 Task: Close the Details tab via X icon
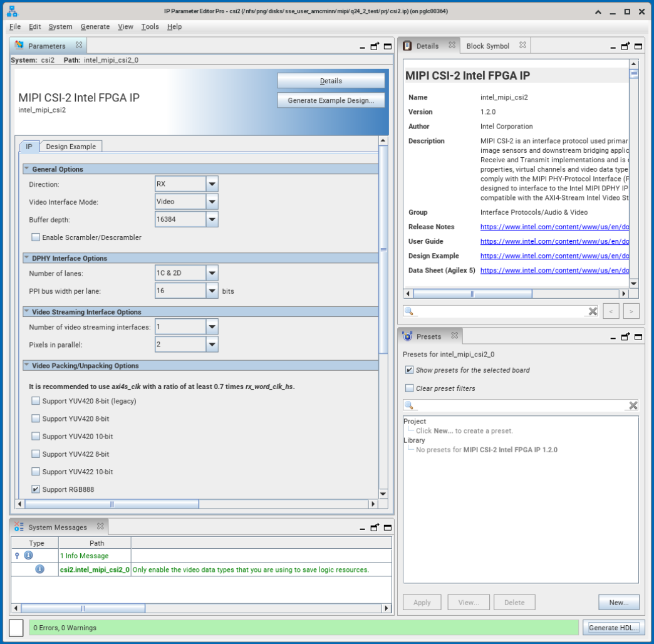(452, 45)
